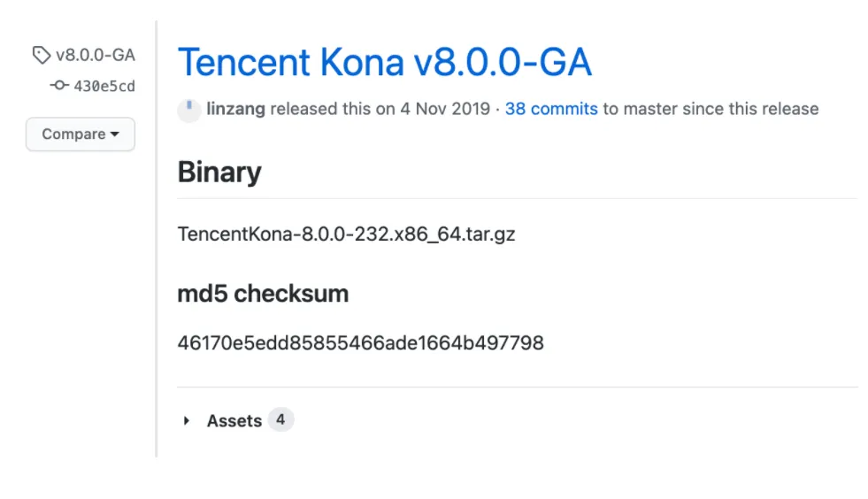The image size is (868, 499).
Task: Open the Compare dropdown button
Action: click(80, 134)
